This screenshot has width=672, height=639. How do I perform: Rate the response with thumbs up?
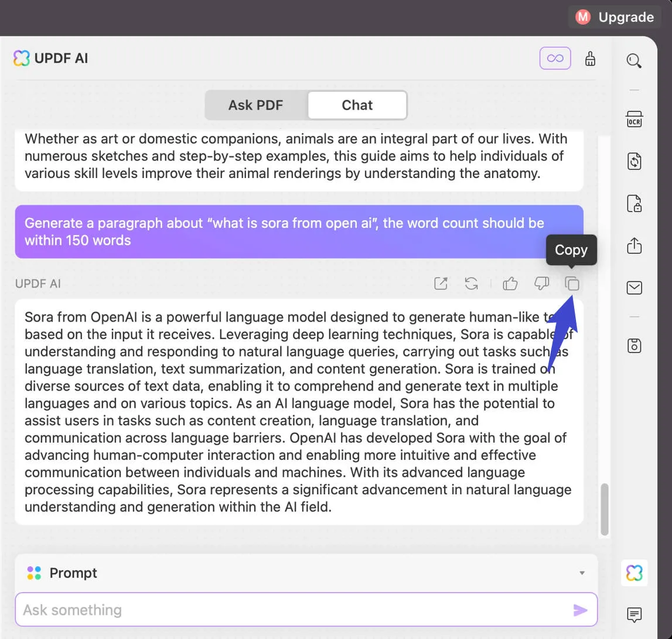(510, 283)
